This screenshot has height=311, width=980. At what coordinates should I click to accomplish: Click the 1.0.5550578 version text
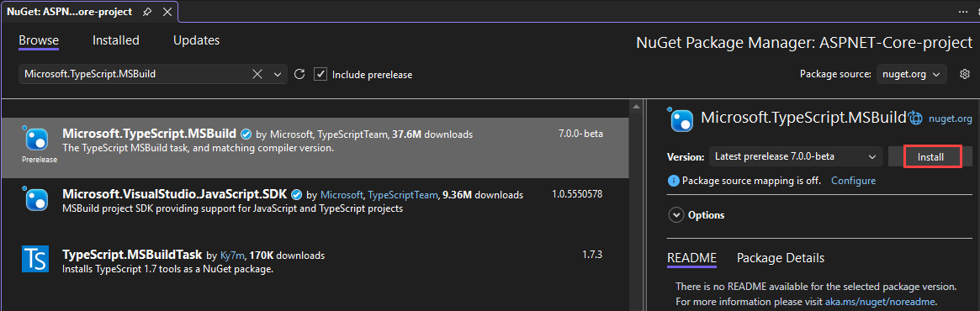(x=578, y=194)
